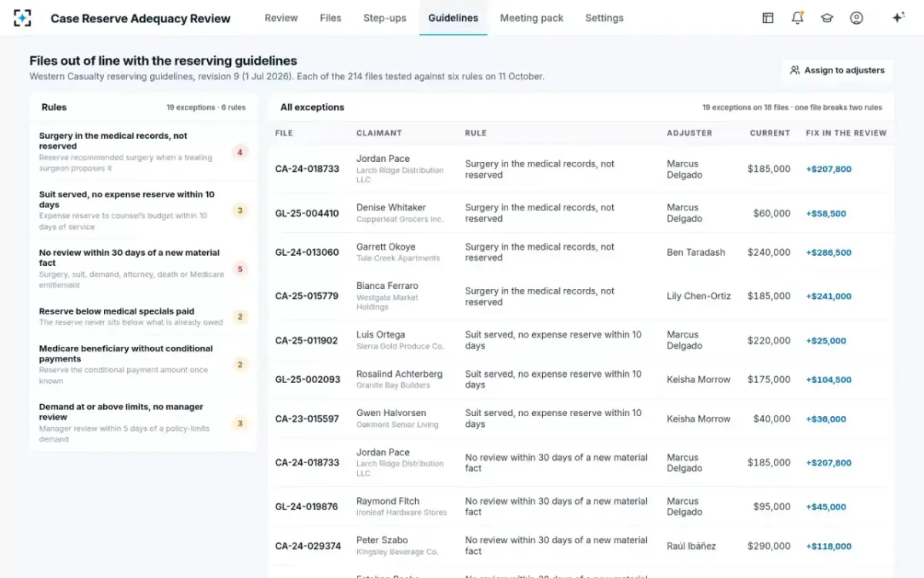Image resolution: width=924 pixels, height=578 pixels.
Task: Click claimant Garrett Okoye
Action: 386,247
